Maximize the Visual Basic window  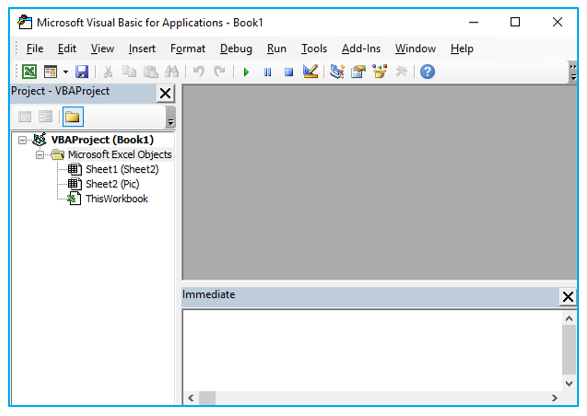pyautogui.click(x=515, y=22)
